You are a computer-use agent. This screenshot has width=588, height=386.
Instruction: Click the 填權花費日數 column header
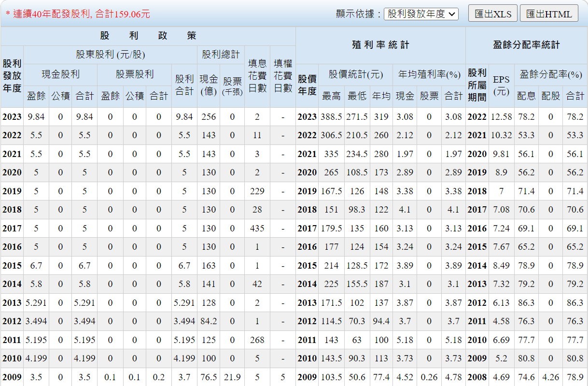pos(282,76)
